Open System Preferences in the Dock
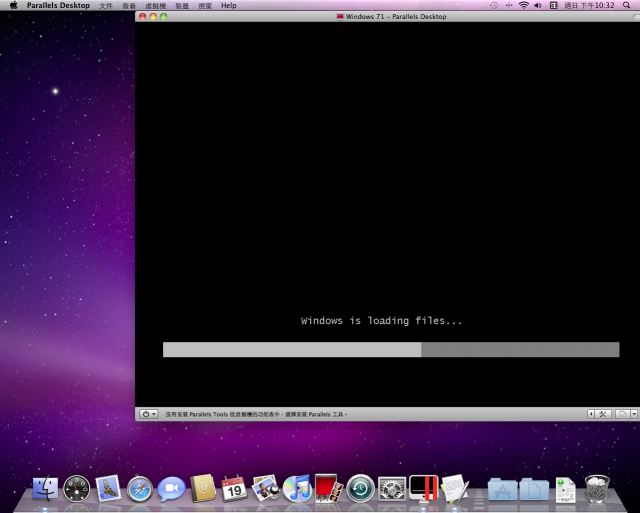The height and width of the screenshot is (513, 640). 392,489
